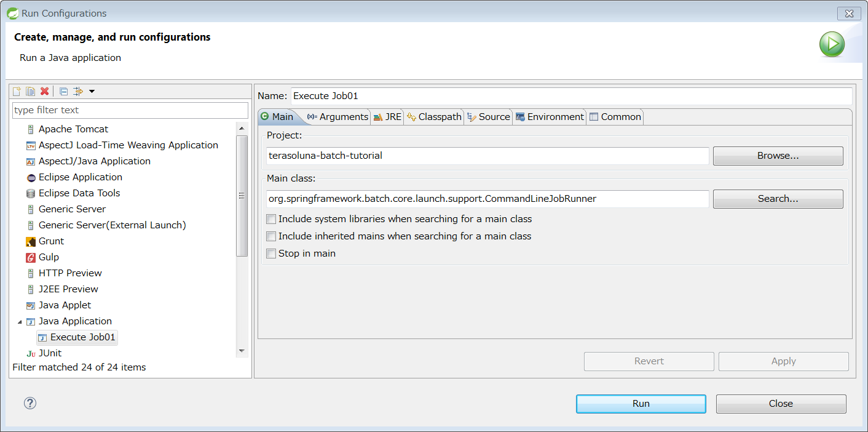Click the Eclipse Data Tools icon
Image resolution: width=868 pixels, height=432 pixels.
[x=31, y=193]
